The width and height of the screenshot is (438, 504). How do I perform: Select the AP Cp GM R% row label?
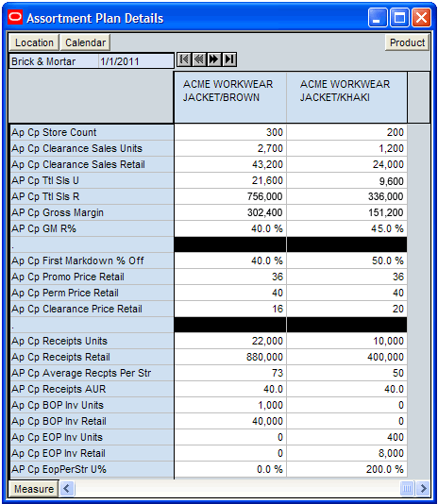(x=92, y=228)
